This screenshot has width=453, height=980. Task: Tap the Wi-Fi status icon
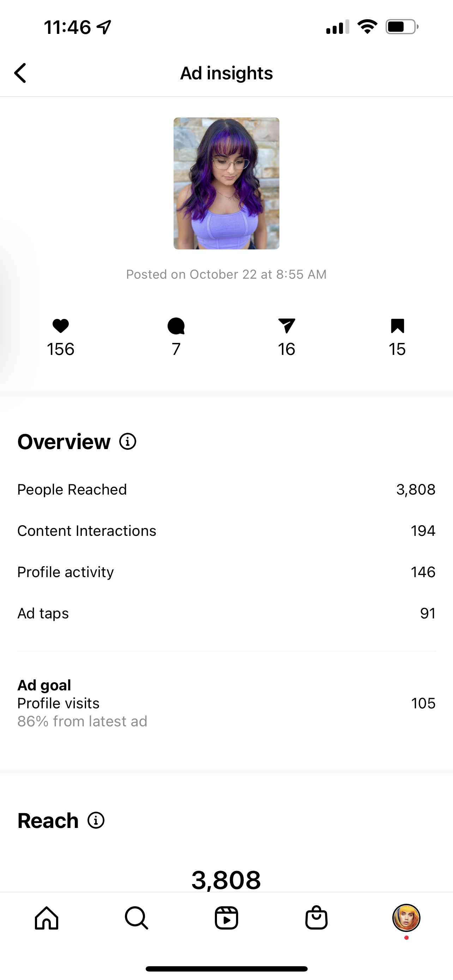click(367, 27)
